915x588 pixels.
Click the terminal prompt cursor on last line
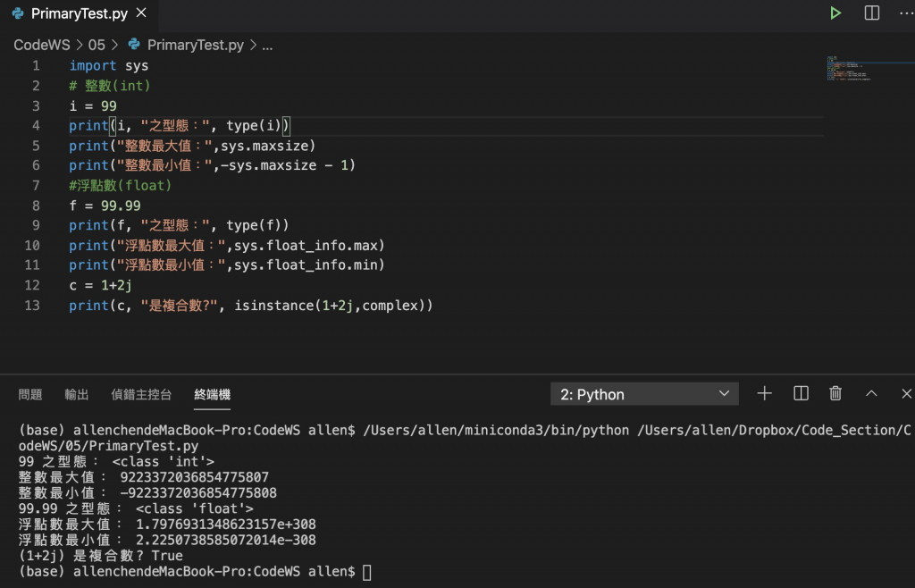tap(366, 572)
